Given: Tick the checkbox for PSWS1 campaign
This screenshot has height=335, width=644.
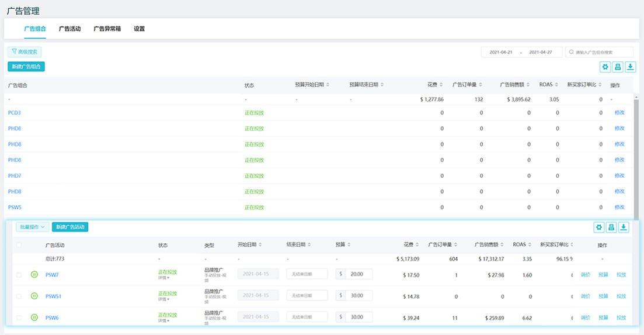Looking at the screenshot, I should click(19, 296).
